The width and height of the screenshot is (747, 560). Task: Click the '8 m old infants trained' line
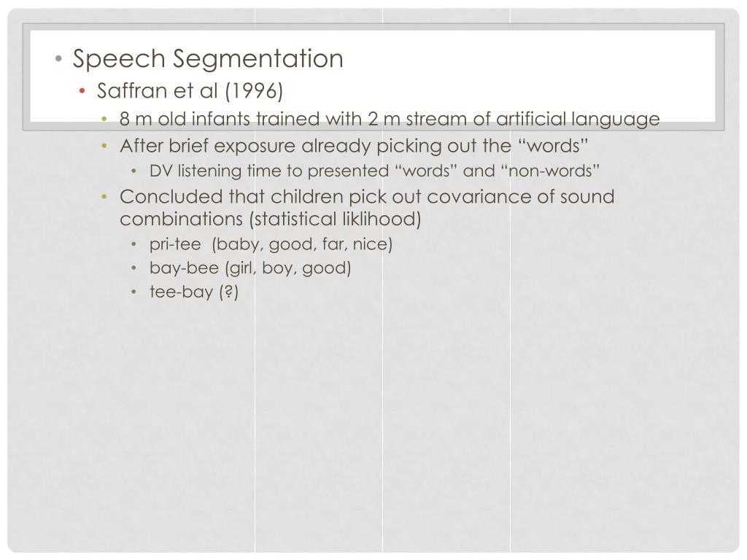390,119
